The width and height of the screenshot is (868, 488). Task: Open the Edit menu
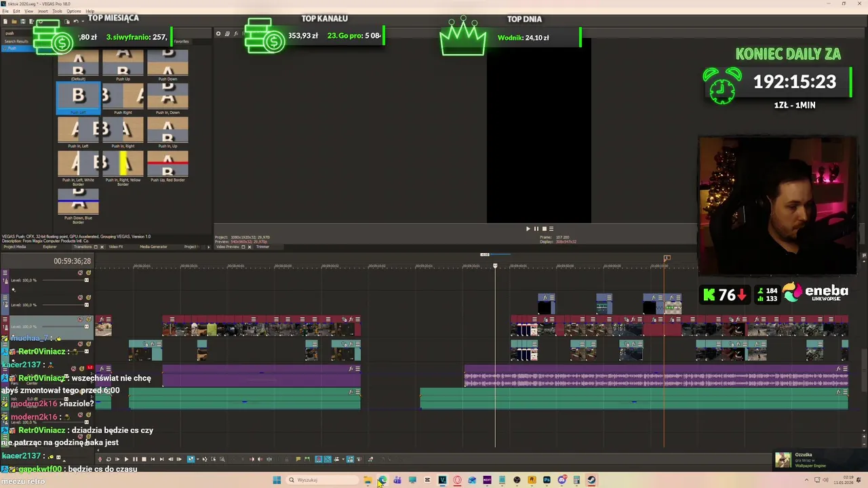click(x=16, y=11)
